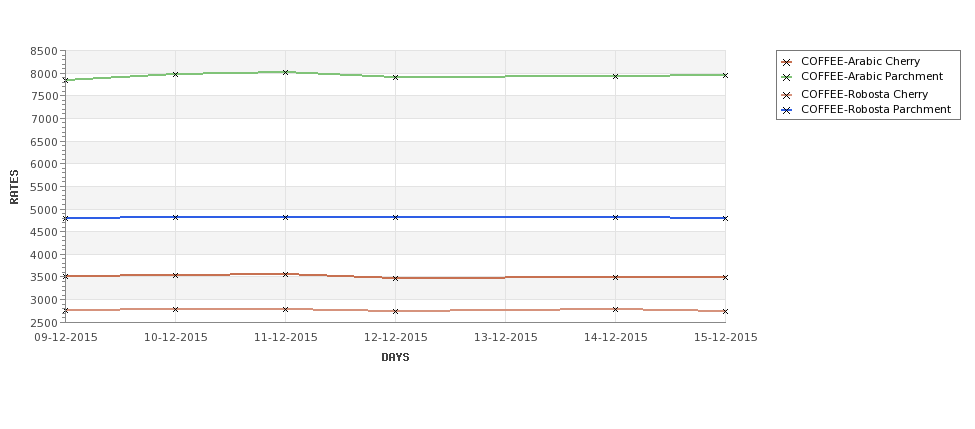Click the COFFEE-Robosta Parchment legend label
The width and height of the screenshot is (975, 429).
[876, 109]
